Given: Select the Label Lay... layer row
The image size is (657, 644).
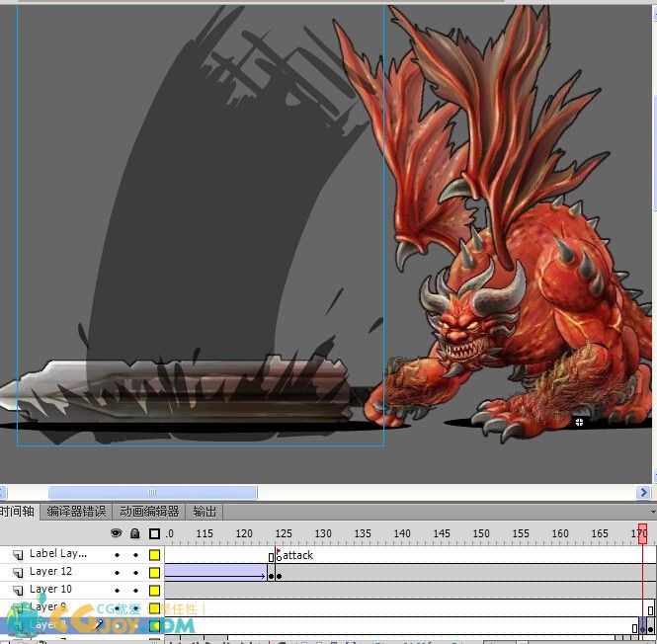Looking at the screenshot, I should coord(82,555).
